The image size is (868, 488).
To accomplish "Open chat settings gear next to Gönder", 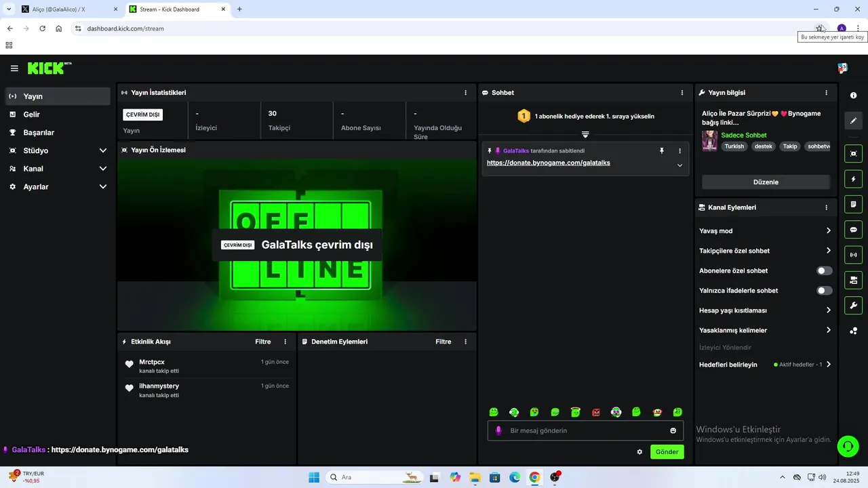I will pos(639,452).
